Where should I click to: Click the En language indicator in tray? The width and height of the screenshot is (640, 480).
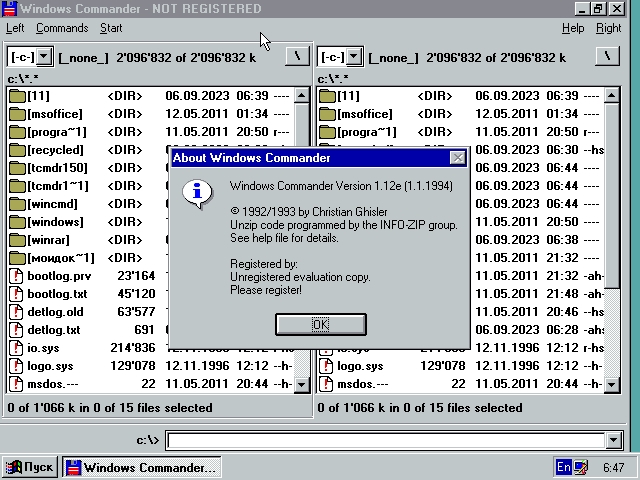[564, 467]
